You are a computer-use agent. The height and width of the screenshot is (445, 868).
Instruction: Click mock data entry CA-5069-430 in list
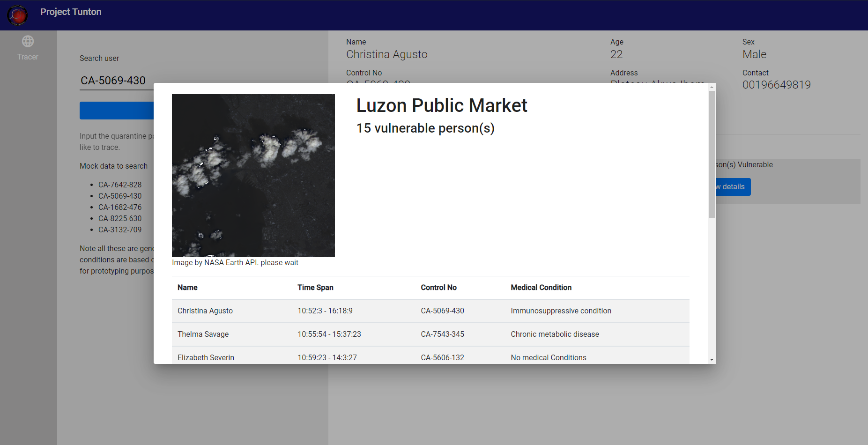[x=120, y=196]
